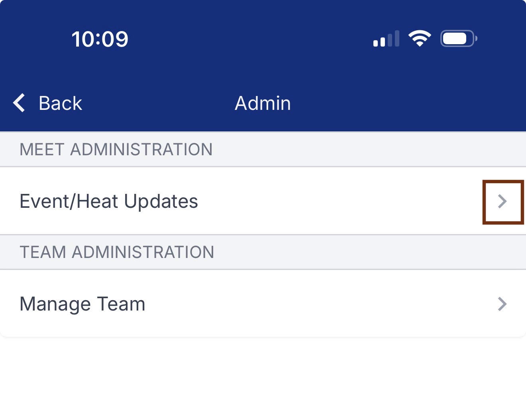Image resolution: width=526 pixels, height=420 pixels.
Task: Click the cellular signal bars icon
Action: [x=386, y=39]
